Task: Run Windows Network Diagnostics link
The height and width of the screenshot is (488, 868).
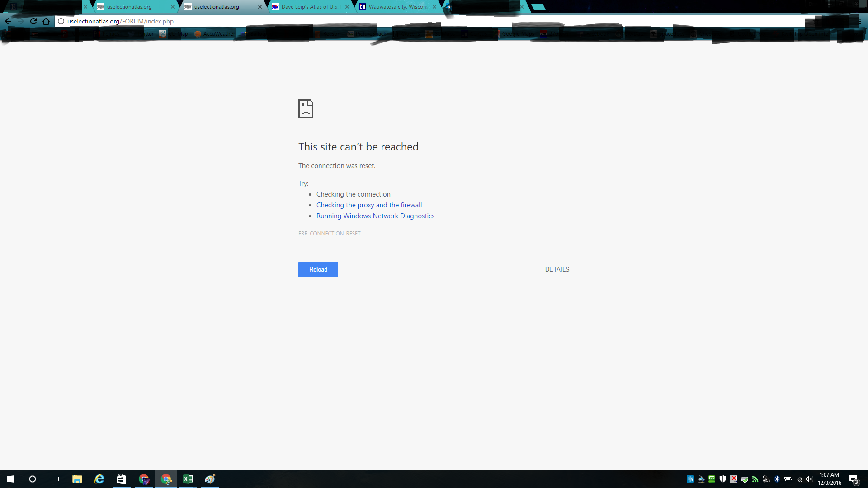Action: (x=375, y=216)
